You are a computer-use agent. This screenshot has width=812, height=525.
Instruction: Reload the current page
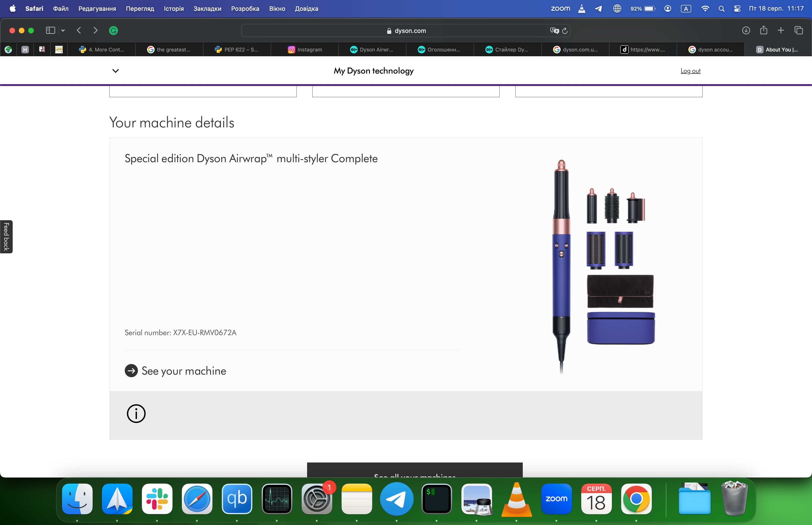tap(565, 31)
